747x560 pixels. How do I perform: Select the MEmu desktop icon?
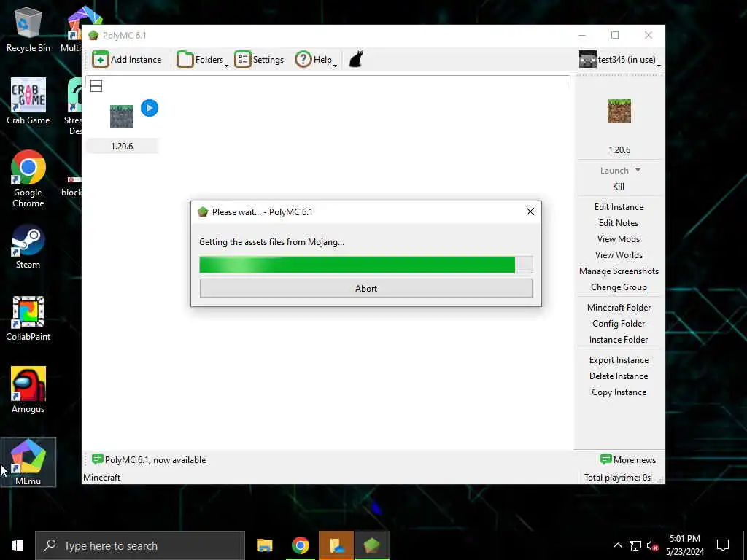28,462
